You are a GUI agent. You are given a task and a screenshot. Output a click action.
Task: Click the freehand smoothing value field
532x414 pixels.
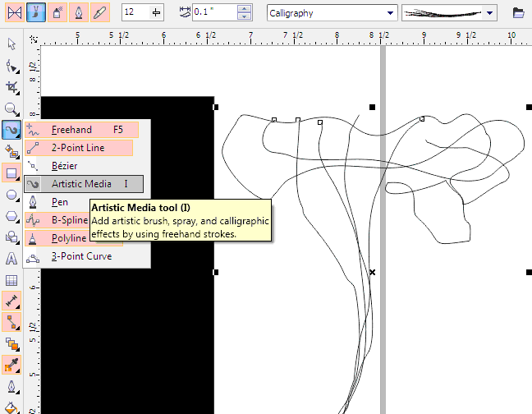click(x=135, y=13)
